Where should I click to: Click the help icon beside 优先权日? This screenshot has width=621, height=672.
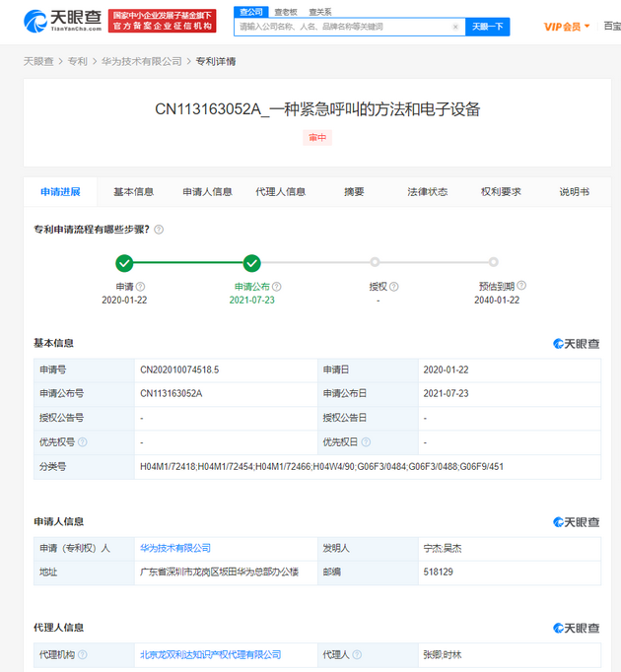366,441
